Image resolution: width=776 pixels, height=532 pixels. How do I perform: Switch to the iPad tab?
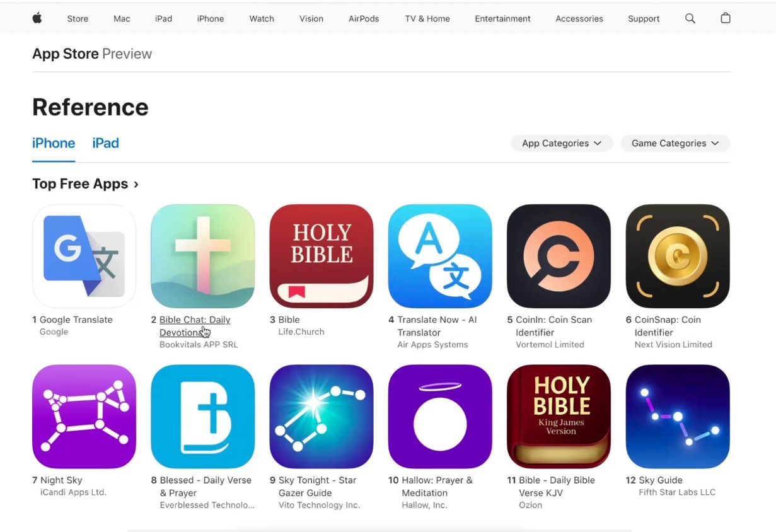(105, 143)
